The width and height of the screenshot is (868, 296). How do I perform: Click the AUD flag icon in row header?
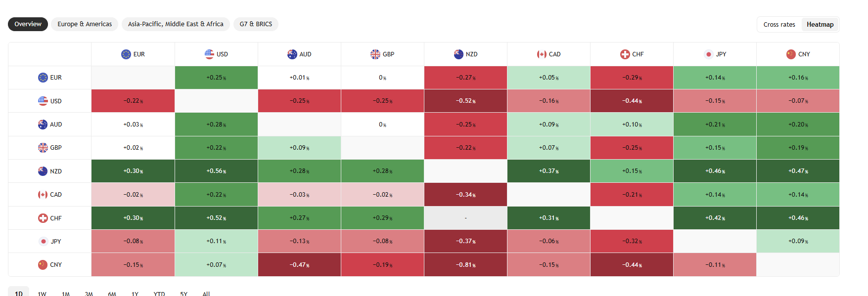click(43, 125)
